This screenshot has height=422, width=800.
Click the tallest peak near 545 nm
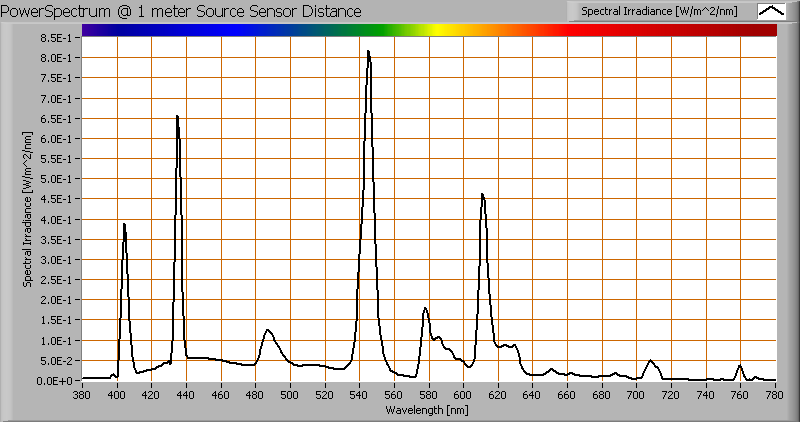368,52
